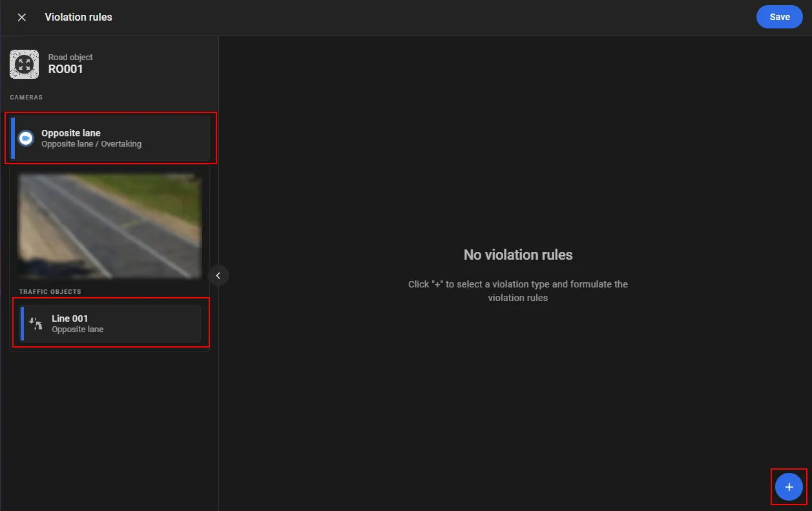Click the TRAFFIC OBJECTS section label
The width and height of the screenshot is (812, 511).
pos(50,292)
